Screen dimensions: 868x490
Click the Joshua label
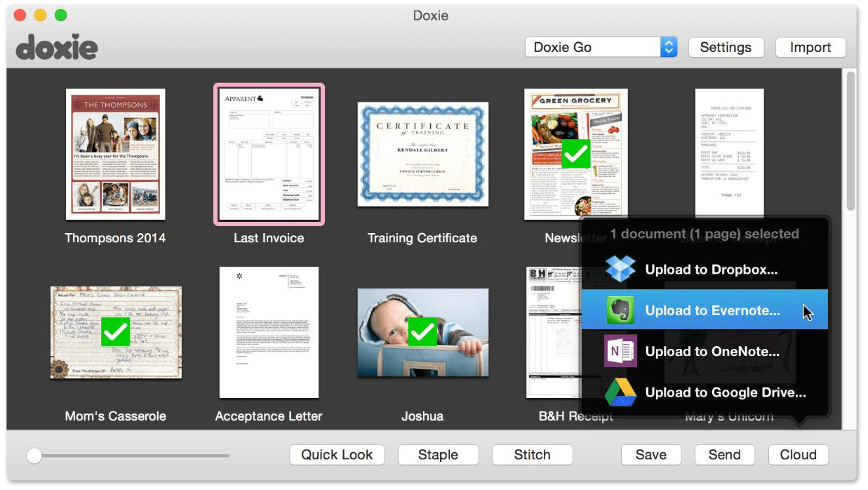(422, 416)
